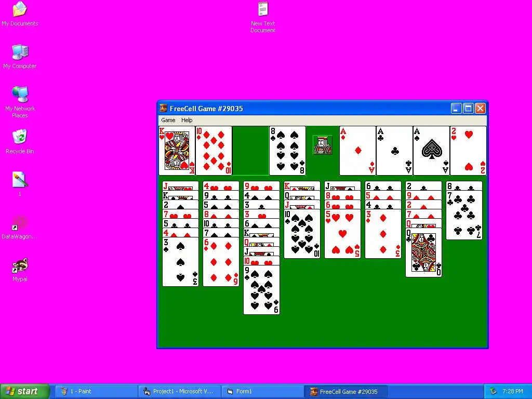Select the DataWagon shortcut icon

pyautogui.click(x=20, y=227)
